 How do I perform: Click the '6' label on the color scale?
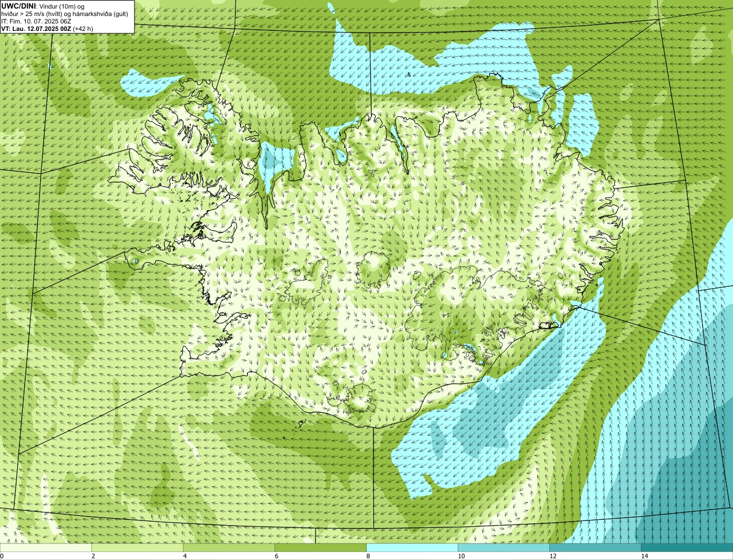(276, 556)
